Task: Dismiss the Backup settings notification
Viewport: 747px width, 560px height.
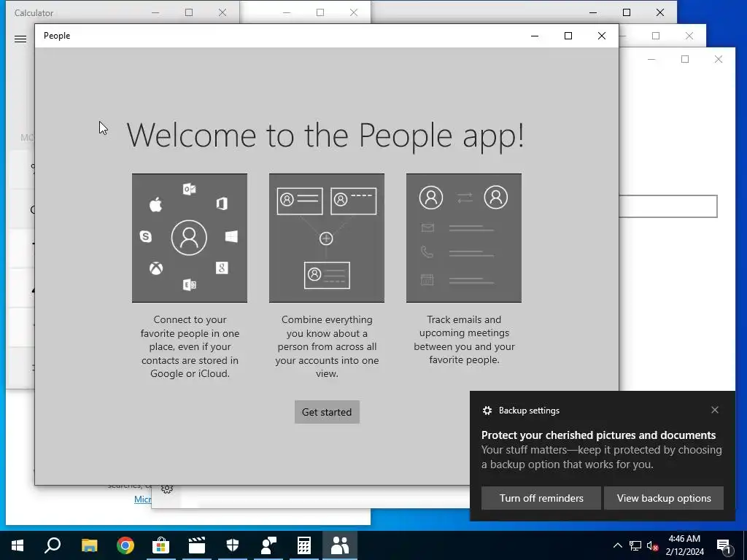Action: tap(715, 410)
